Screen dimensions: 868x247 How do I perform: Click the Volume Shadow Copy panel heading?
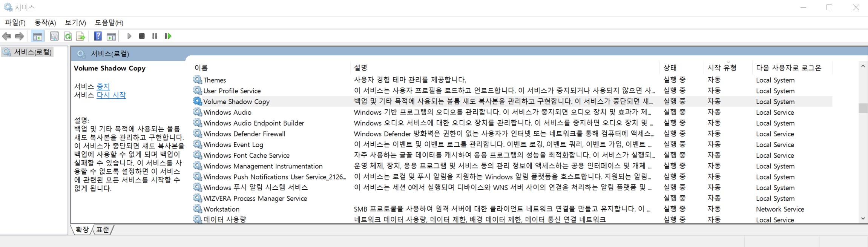109,68
